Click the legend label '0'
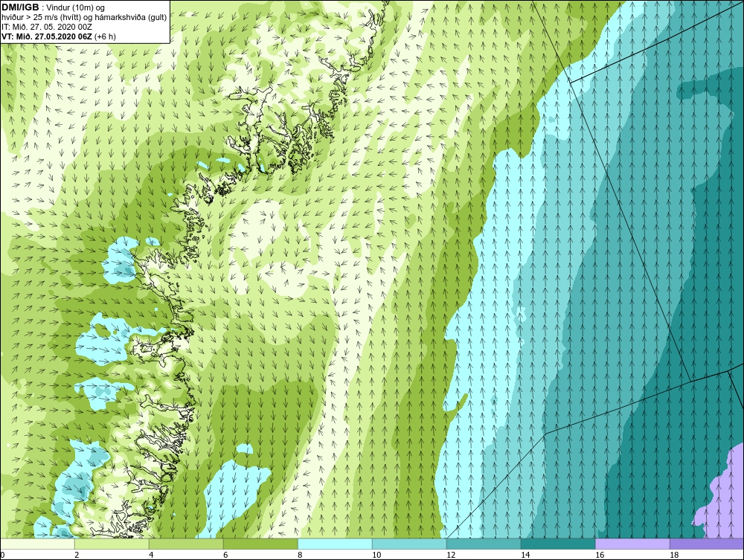This screenshot has height=560, width=744. coord(2,555)
